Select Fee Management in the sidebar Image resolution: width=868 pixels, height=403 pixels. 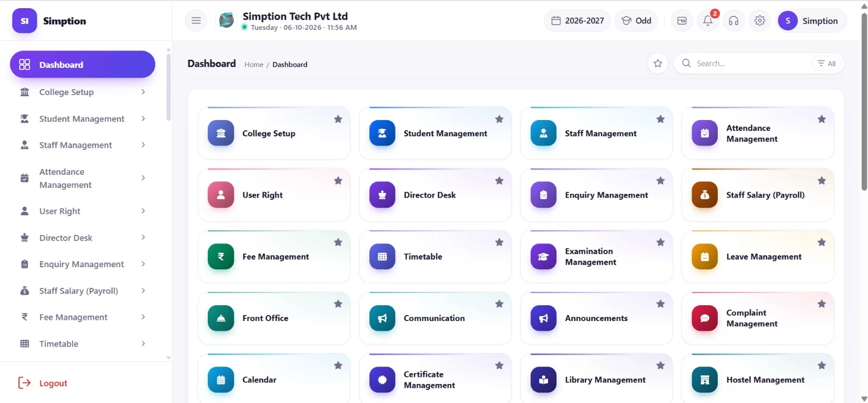click(82, 317)
